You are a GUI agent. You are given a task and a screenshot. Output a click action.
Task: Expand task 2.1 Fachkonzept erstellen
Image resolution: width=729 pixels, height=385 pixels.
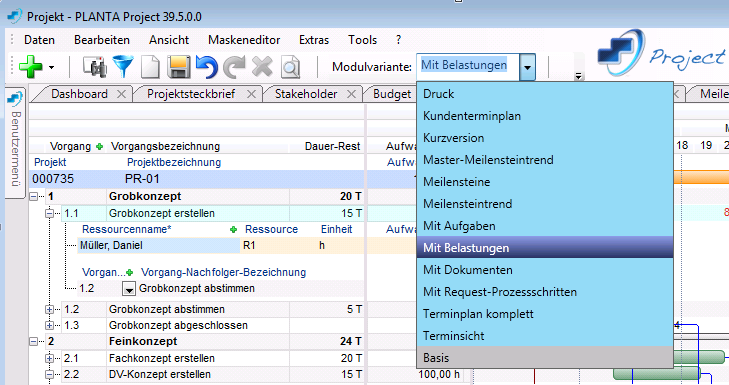coord(49,358)
